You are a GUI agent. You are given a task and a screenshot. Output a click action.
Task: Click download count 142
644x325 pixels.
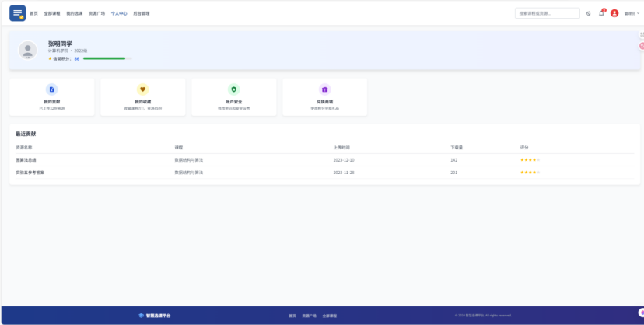click(x=454, y=160)
